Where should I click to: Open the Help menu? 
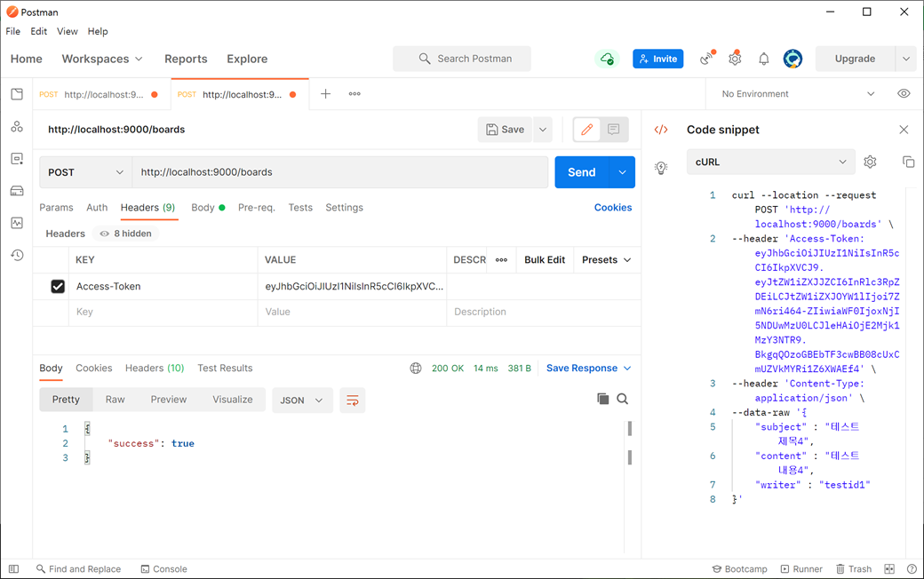pos(98,31)
